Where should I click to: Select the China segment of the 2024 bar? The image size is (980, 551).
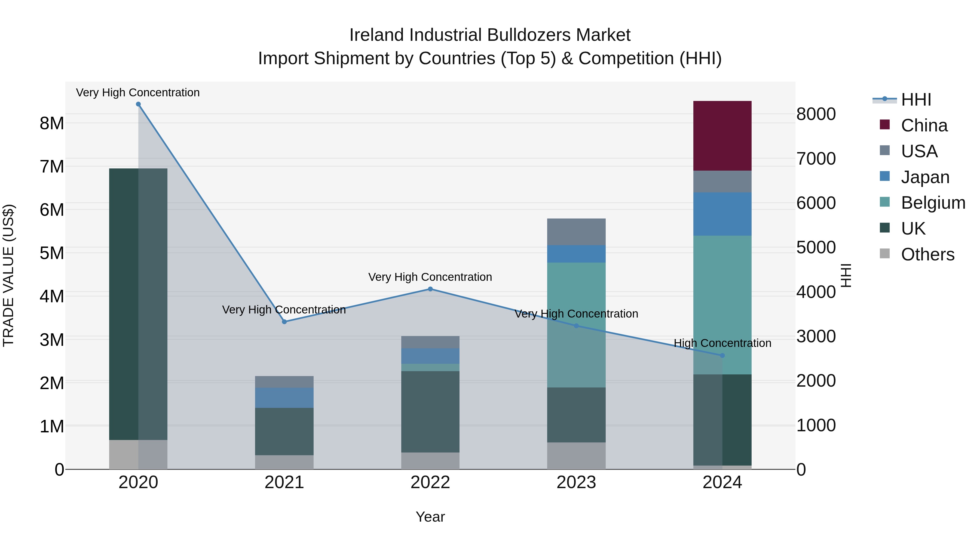tap(722, 136)
